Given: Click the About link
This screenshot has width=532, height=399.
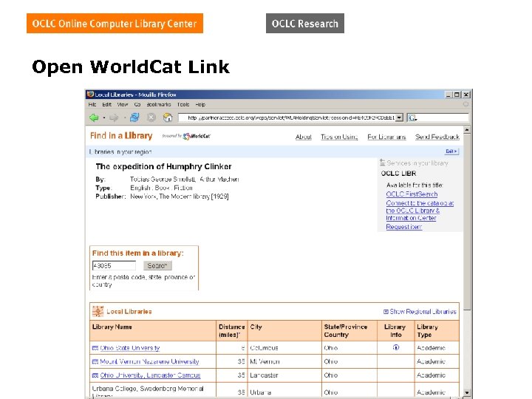Looking at the screenshot, I should 304,137.
